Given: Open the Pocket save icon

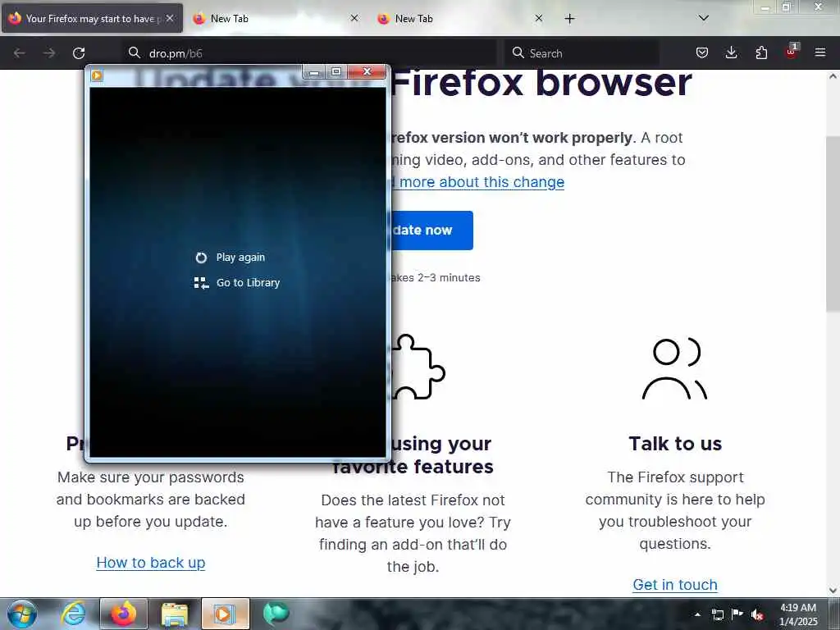Looking at the screenshot, I should click(x=702, y=52).
